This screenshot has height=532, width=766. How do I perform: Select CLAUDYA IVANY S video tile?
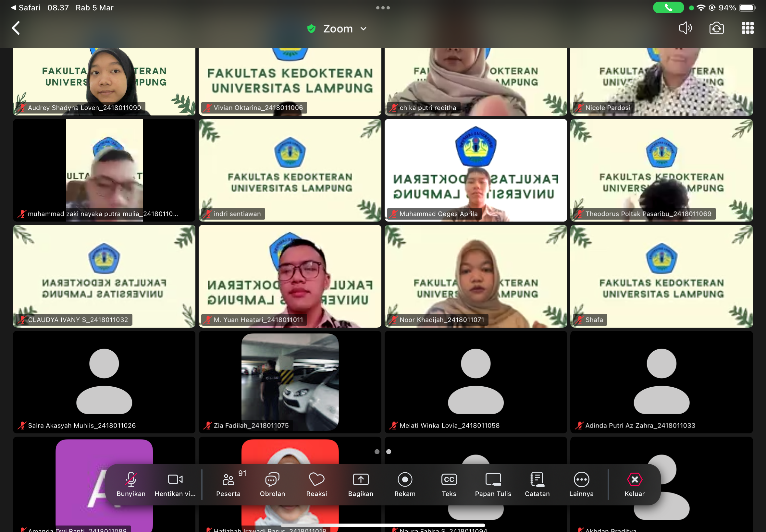[104, 276]
